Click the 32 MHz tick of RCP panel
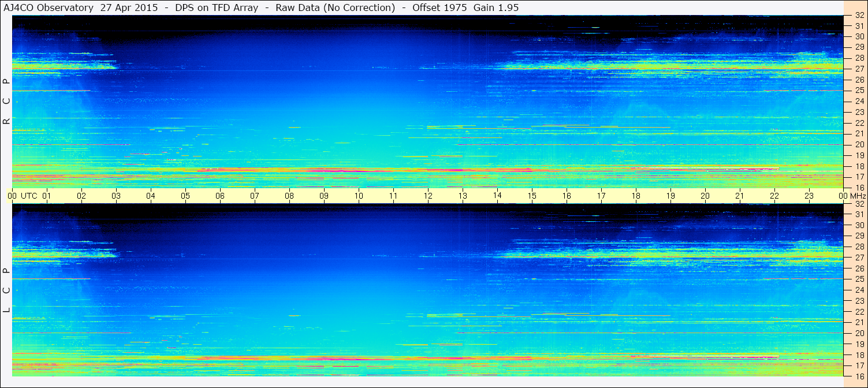The height and width of the screenshot is (388, 868). (x=859, y=16)
